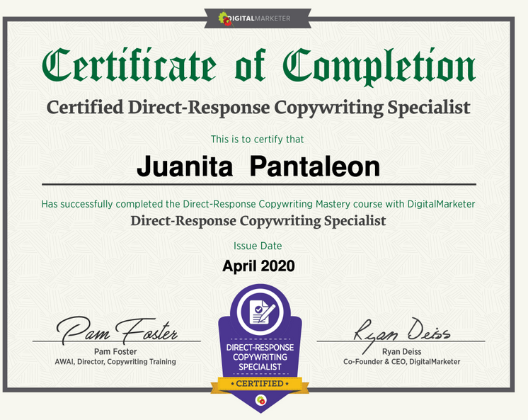This screenshot has height=420, width=528.
Task: Click the date "April 2020"
Action: pos(258,266)
